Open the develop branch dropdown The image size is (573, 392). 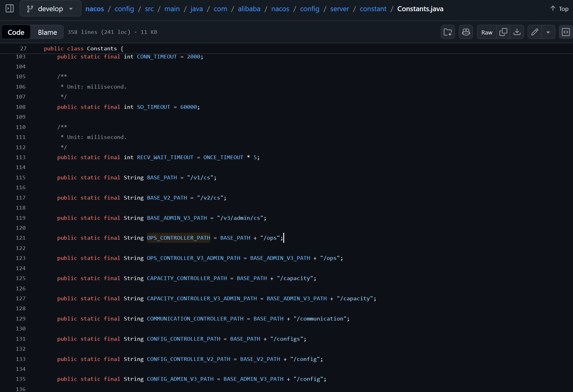pos(50,8)
